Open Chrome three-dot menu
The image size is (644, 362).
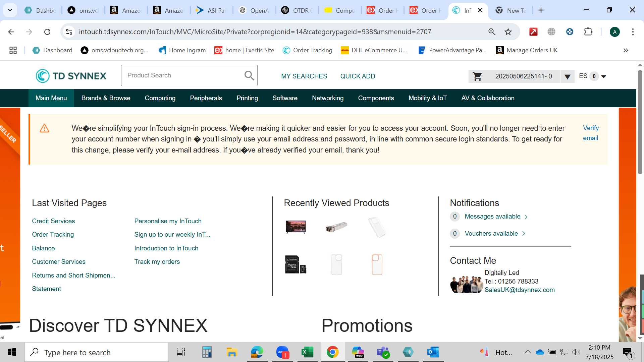pos(633,32)
